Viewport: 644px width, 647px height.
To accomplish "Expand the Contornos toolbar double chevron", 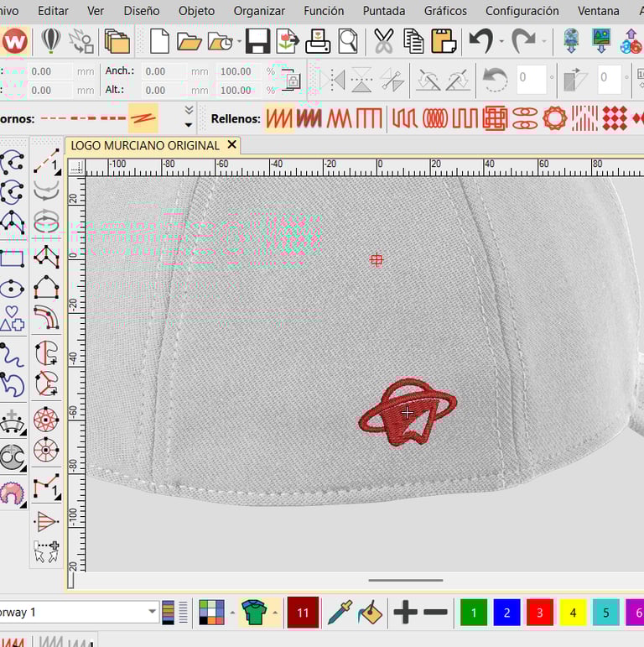I will pos(189,110).
